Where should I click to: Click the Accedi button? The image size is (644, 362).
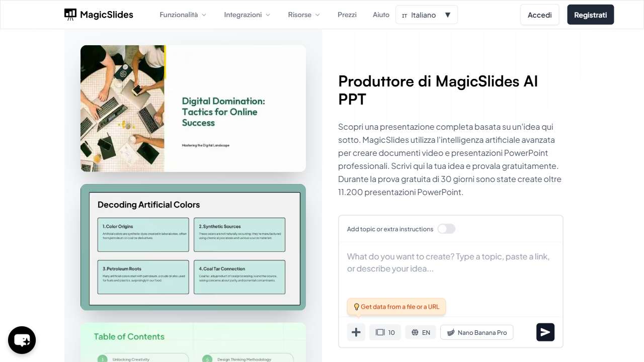pos(539,15)
